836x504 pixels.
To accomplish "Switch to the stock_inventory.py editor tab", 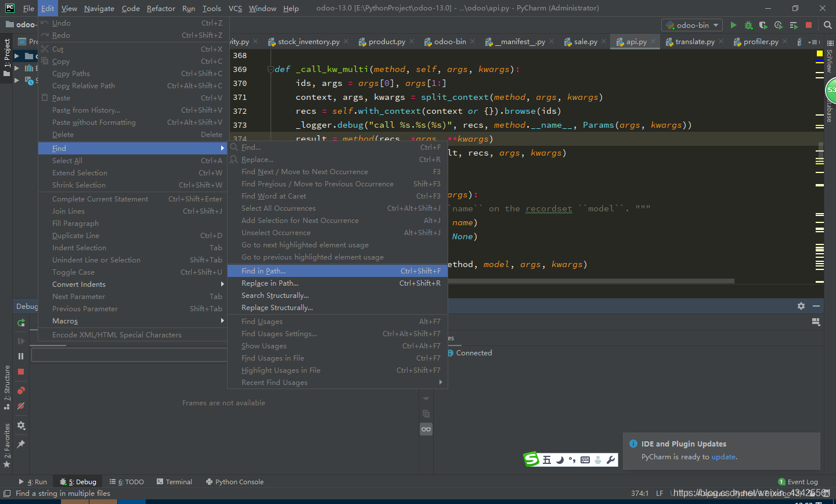I will click(308, 42).
